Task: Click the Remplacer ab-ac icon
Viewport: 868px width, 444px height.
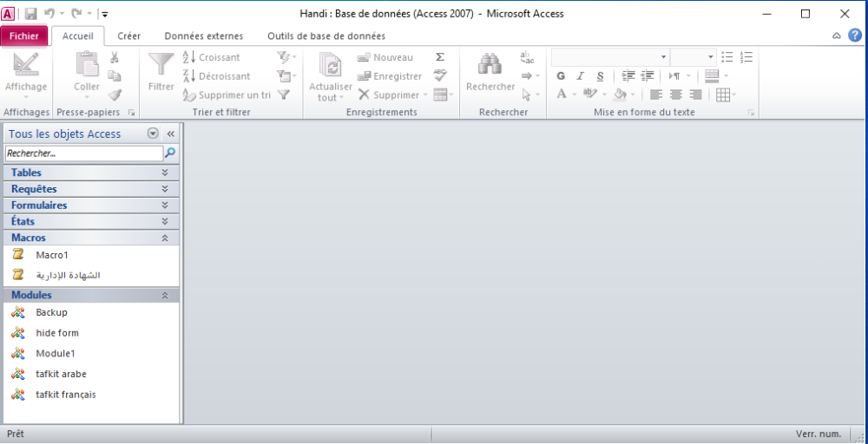Action: [527, 57]
